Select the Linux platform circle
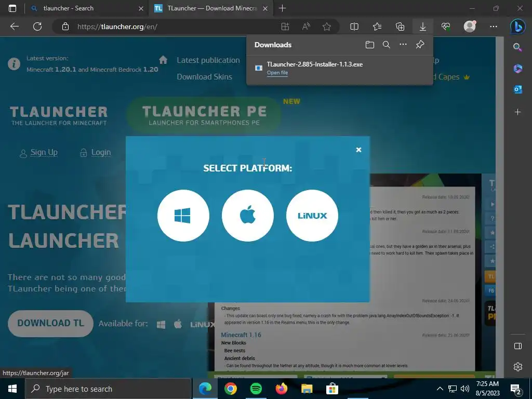 click(x=312, y=216)
